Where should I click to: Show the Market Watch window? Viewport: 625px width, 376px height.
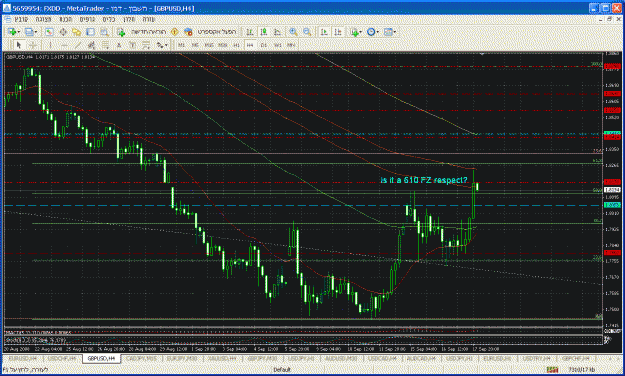point(49,32)
